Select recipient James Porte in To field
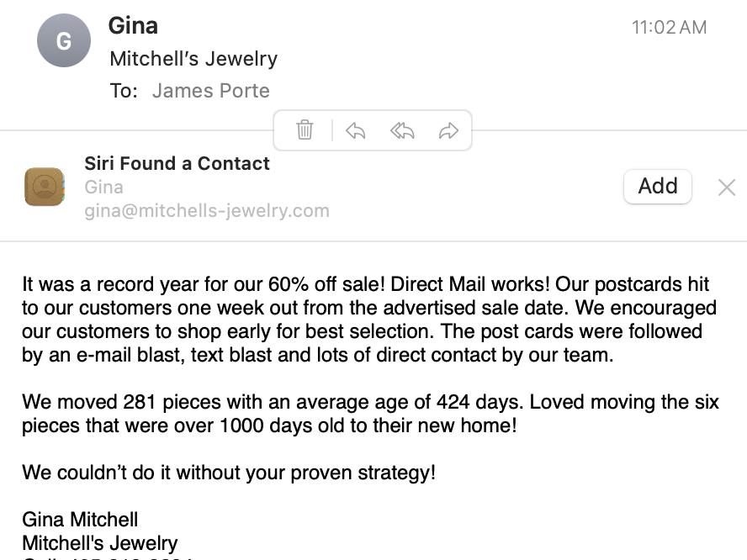The height and width of the screenshot is (560, 747). pos(210,90)
